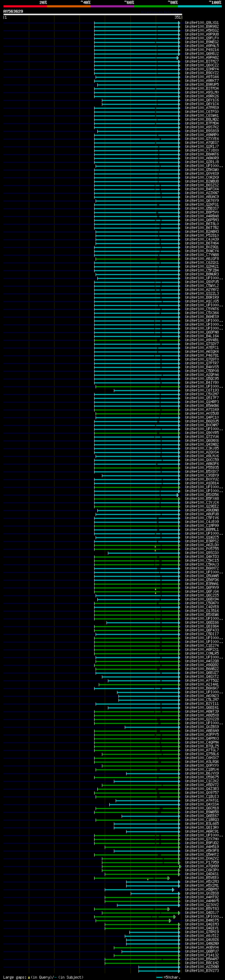Select the UniRef100_A5BPM7 label
225x980 pixels.
pos(202,890)
